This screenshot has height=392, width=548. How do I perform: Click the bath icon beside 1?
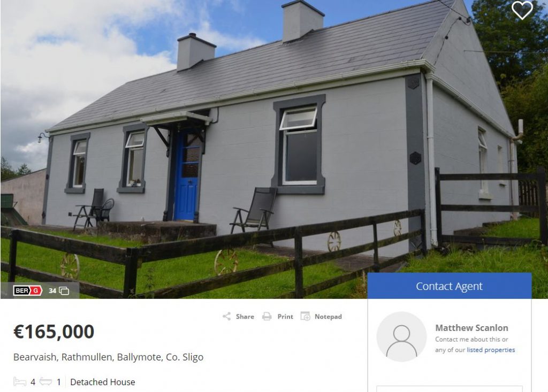(x=46, y=381)
